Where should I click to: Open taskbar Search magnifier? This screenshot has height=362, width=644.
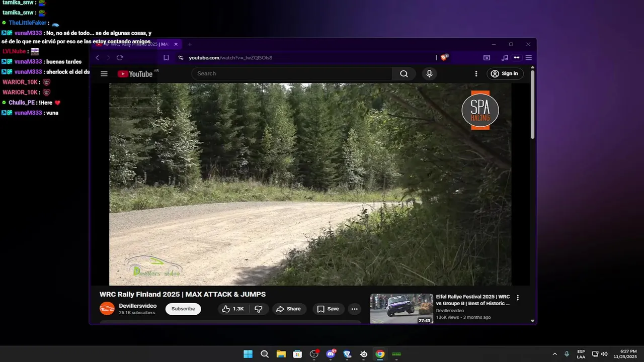(x=265, y=354)
